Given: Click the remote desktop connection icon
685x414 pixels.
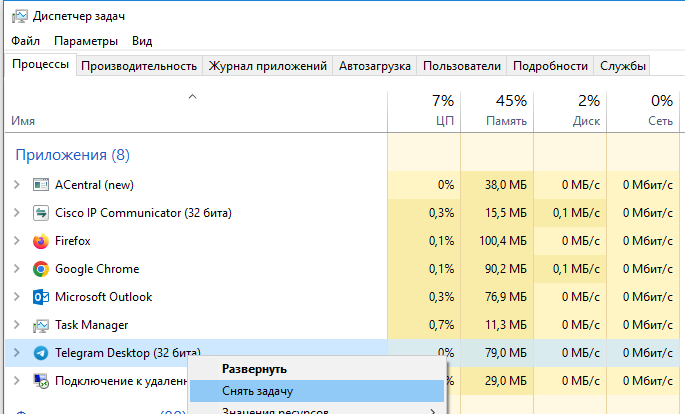Looking at the screenshot, I should click(41, 381).
